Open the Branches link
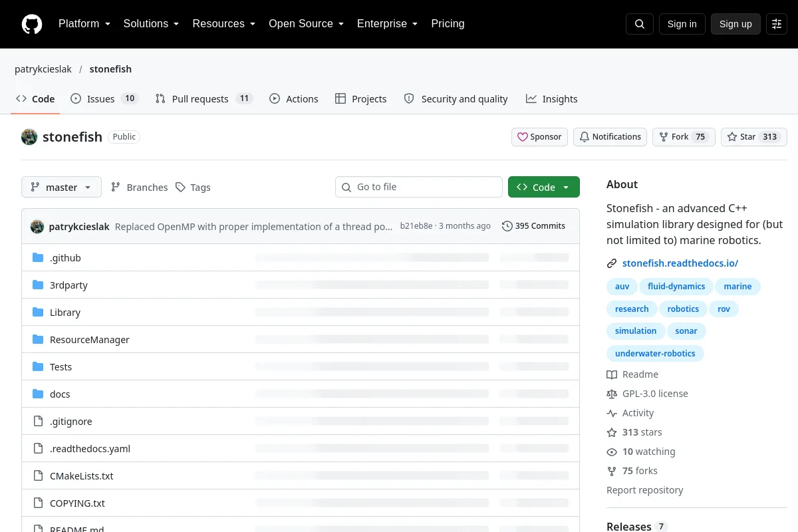798x532 pixels. click(x=139, y=188)
